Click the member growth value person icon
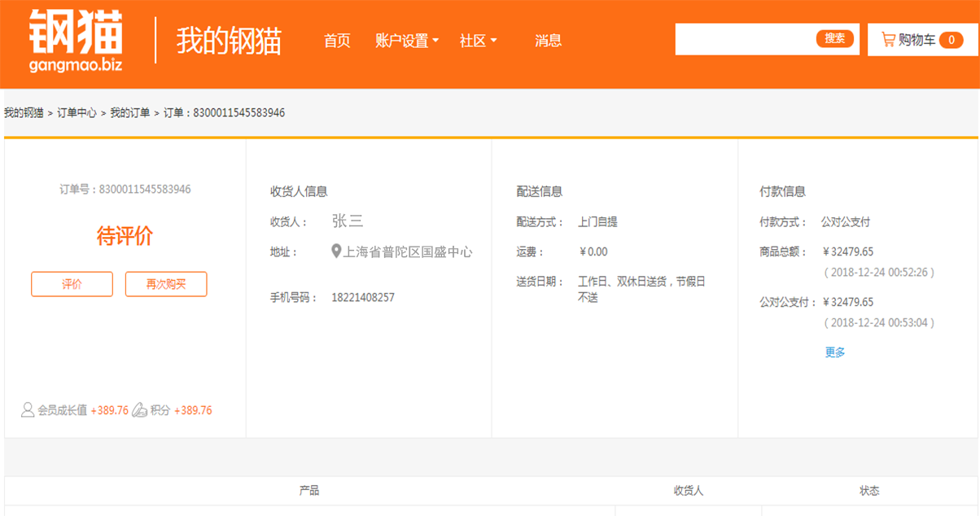This screenshot has height=516, width=980. point(28,409)
